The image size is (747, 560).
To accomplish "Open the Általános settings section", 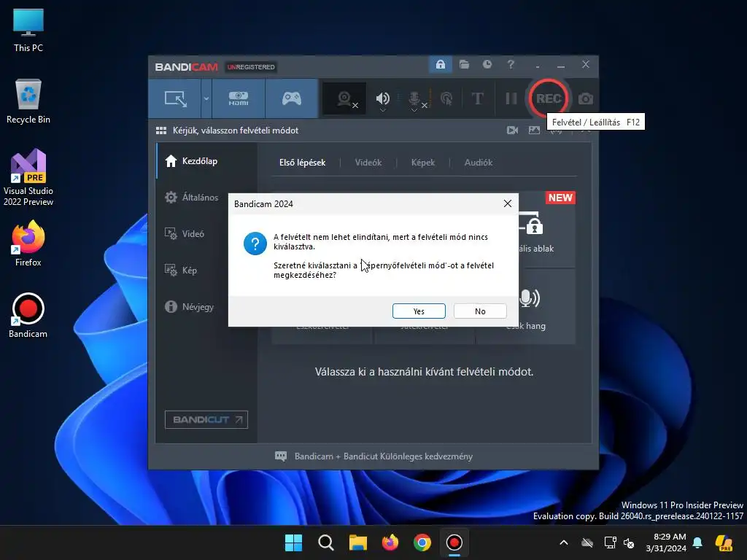I will pyautogui.click(x=206, y=197).
